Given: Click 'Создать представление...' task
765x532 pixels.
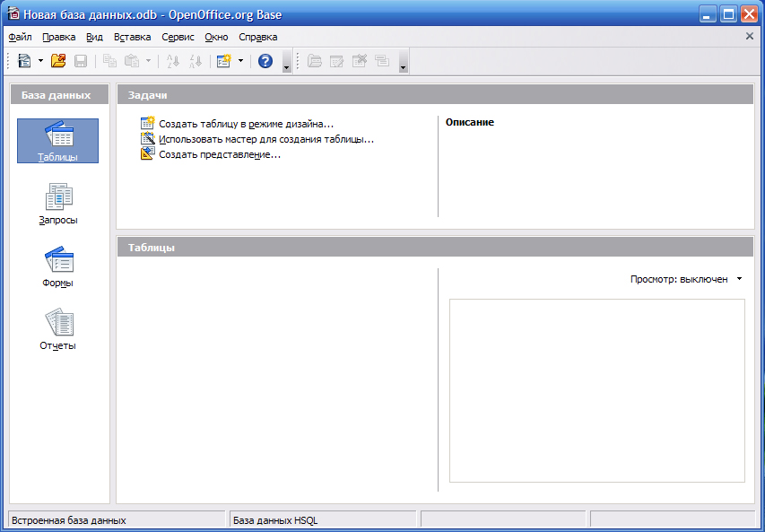Looking at the screenshot, I should click(x=220, y=154).
